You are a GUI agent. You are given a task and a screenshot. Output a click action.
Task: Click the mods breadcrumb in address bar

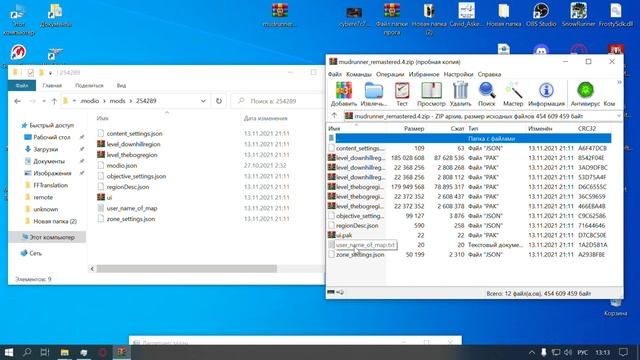coord(118,101)
